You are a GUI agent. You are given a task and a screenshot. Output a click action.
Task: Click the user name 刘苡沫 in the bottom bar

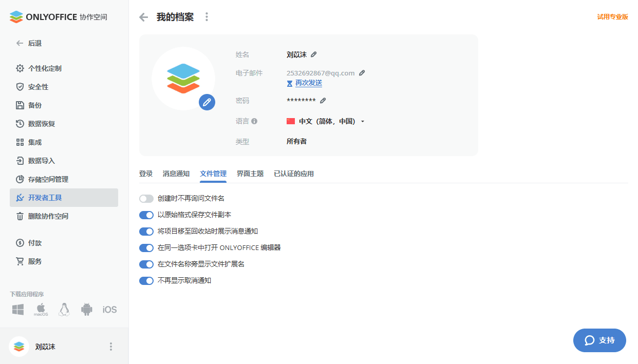(45, 347)
